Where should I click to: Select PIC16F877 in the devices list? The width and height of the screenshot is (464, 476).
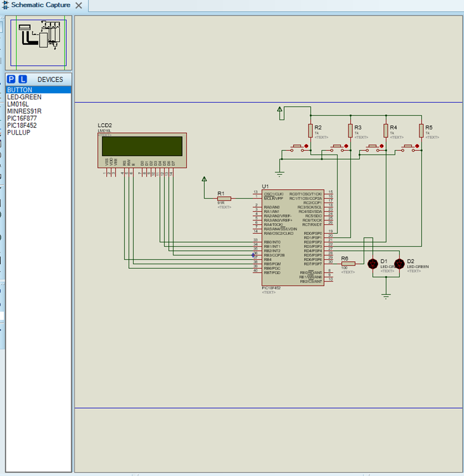coord(21,118)
